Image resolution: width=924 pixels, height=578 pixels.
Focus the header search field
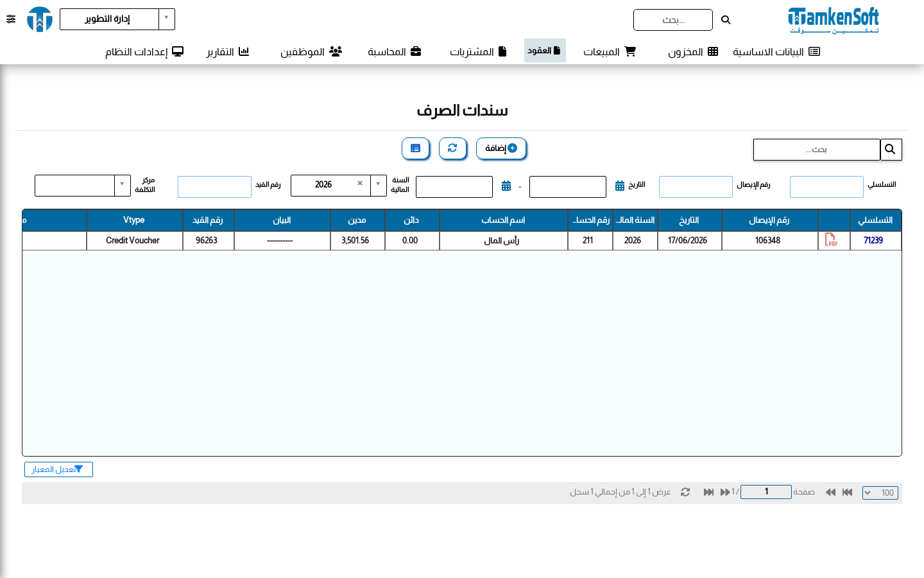673,20
